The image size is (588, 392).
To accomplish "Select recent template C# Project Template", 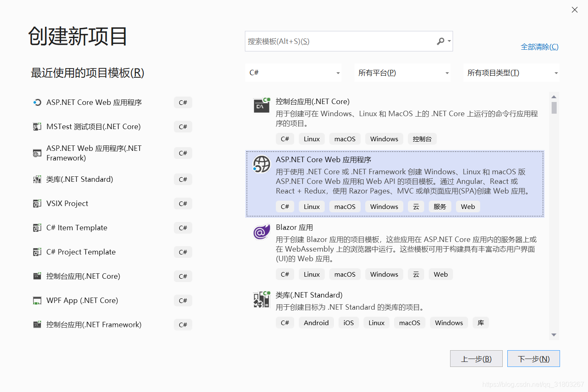I will click(81, 252).
